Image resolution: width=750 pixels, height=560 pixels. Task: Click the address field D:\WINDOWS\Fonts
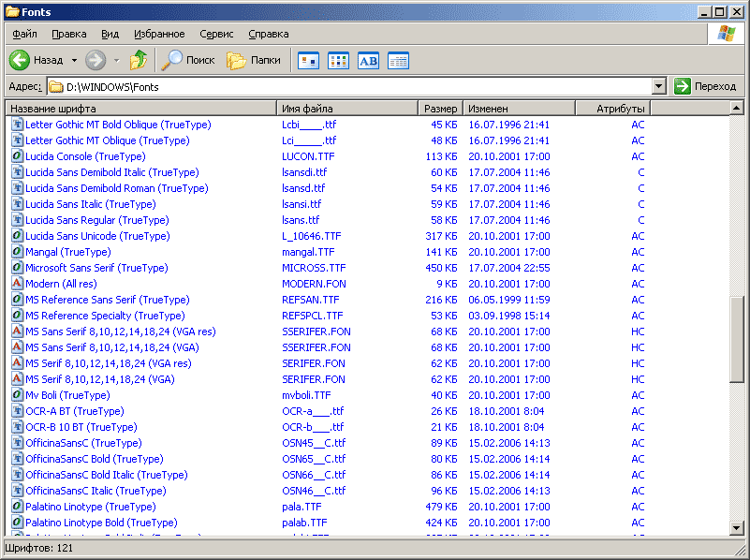pos(349,86)
